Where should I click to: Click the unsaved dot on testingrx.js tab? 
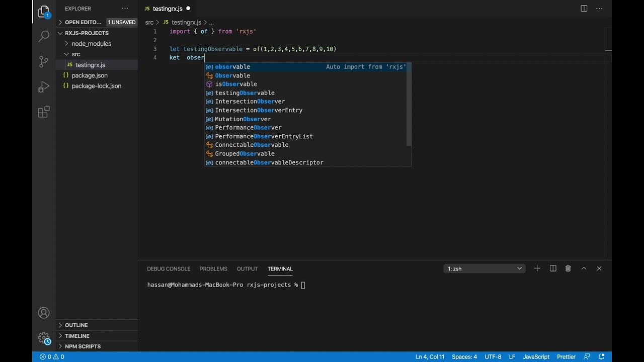(188, 9)
